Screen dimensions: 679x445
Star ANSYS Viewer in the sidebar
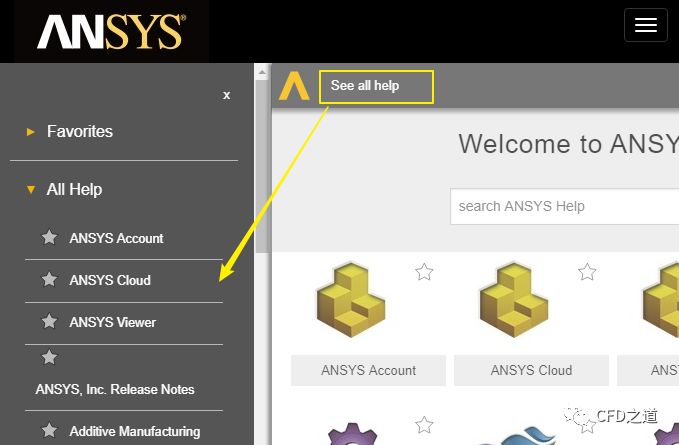point(49,322)
